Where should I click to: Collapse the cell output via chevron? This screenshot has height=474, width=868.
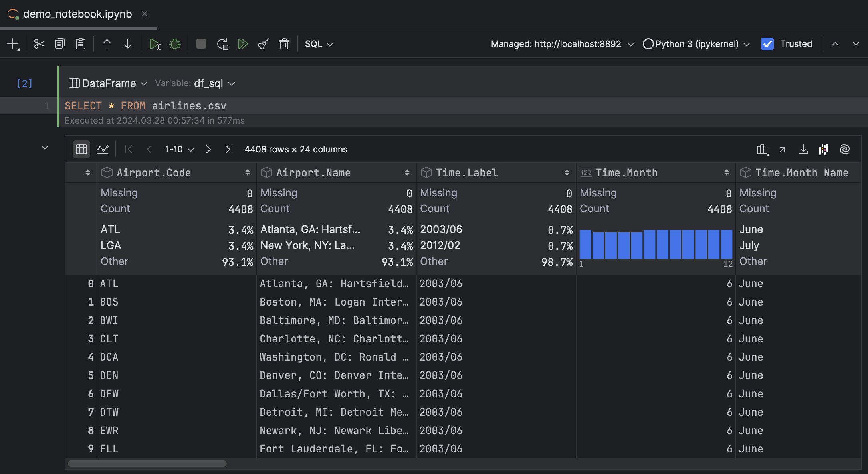coord(44,147)
